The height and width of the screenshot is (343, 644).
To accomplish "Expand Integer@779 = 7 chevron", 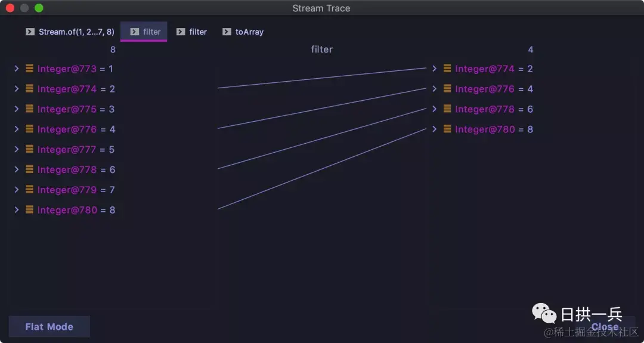I will [x=17, y=189].
